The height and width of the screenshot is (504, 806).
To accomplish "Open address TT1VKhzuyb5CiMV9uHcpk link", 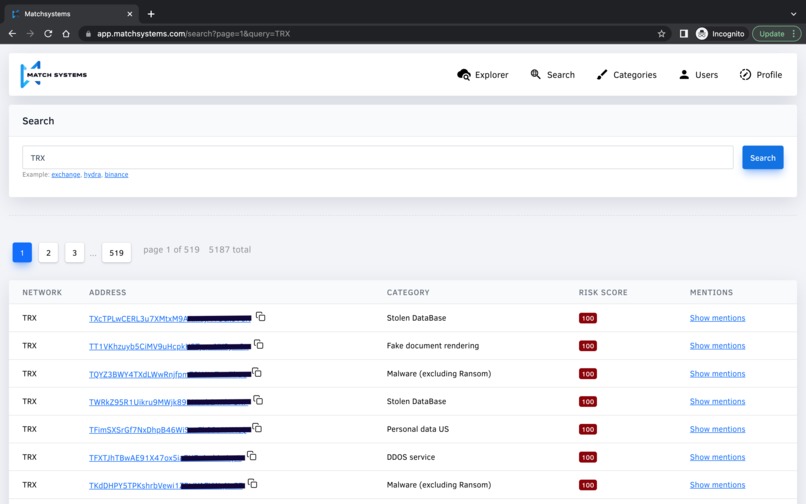I will click(170, 346).
